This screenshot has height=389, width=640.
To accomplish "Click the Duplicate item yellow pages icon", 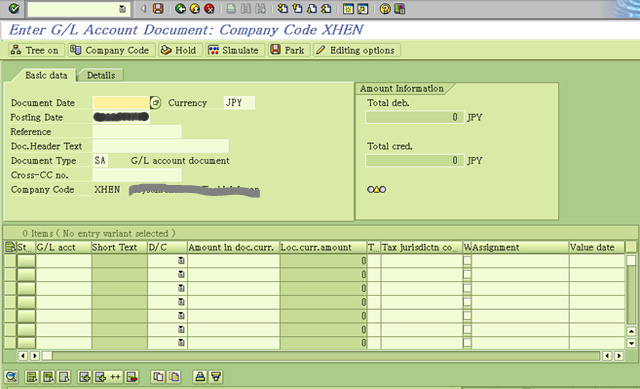I will [174, 377].
